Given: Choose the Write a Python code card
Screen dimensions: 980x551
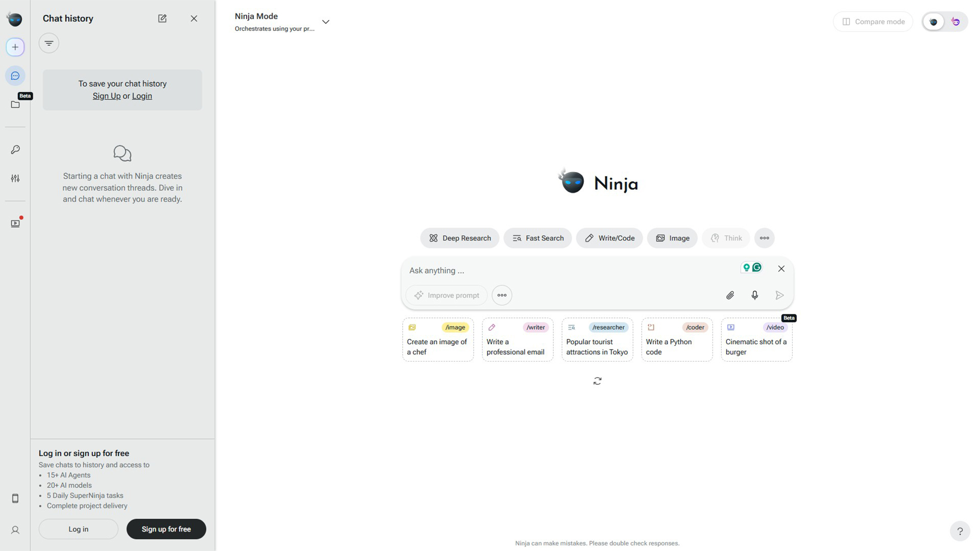Looking at the screenshot, I should pos(677,340).
